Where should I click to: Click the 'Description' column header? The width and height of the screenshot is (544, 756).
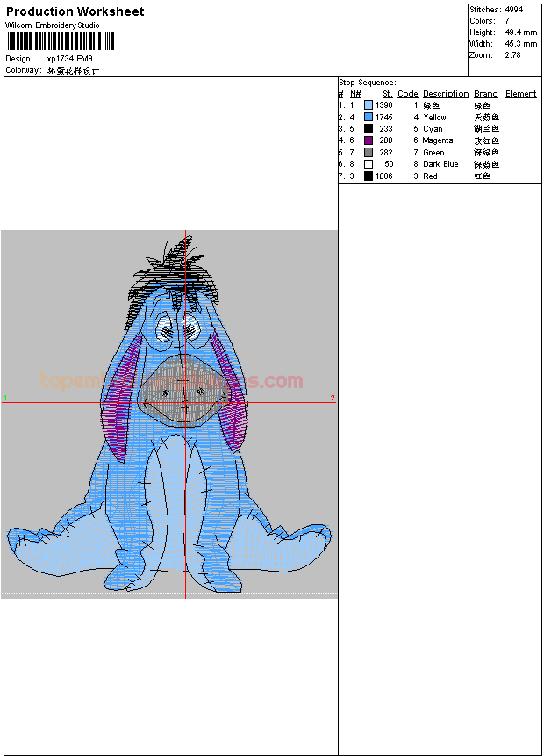(447, 94)
